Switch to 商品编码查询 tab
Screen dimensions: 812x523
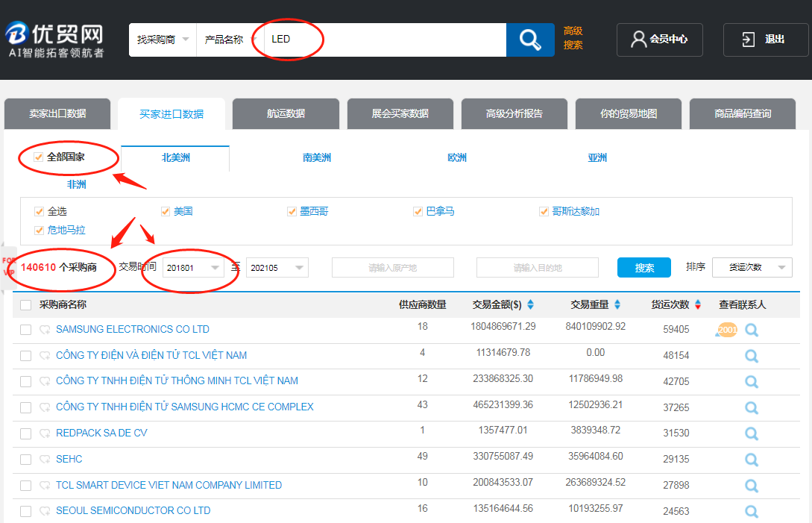(743, 113)
